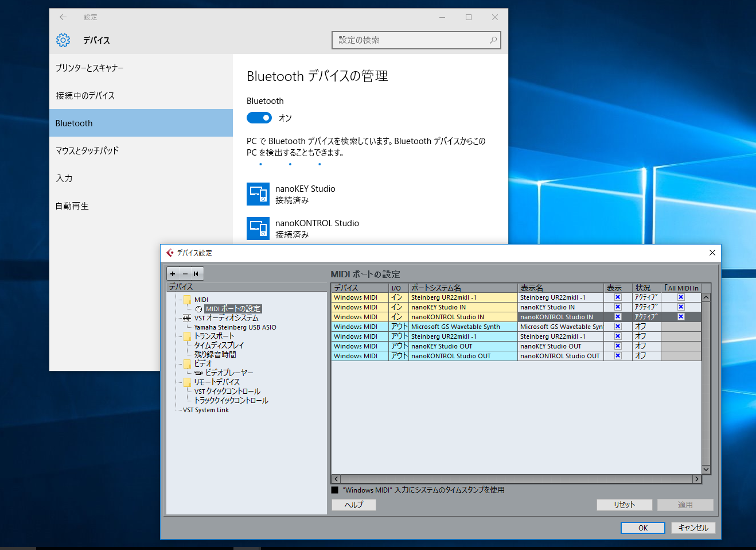Open 入力 in the Settings sidebar
756x550 pixels.
[141, 178]
